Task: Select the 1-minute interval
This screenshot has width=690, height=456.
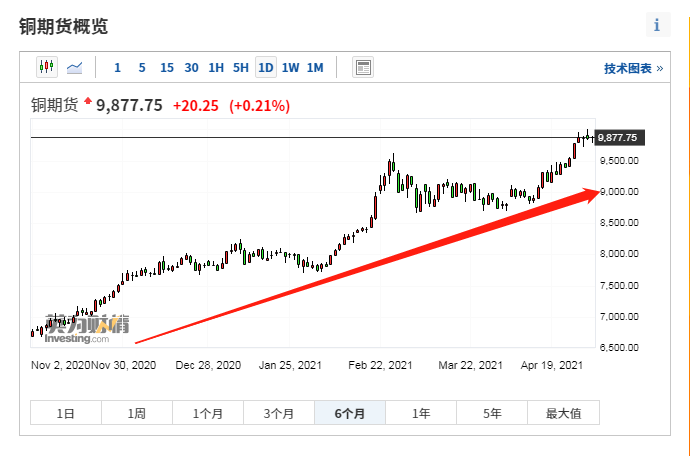Action: click(117, 68)
